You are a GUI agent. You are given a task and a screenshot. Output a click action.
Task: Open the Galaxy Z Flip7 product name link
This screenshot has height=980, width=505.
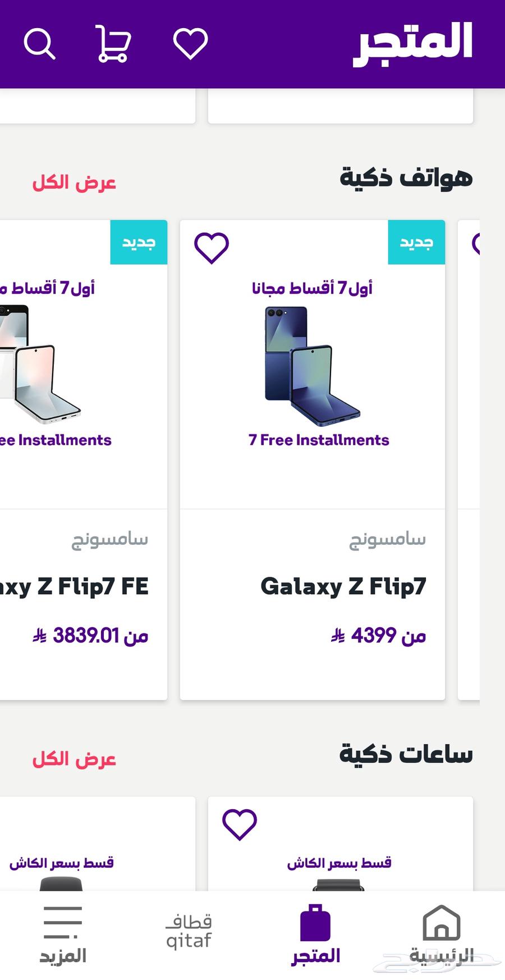tap(345, 584)
